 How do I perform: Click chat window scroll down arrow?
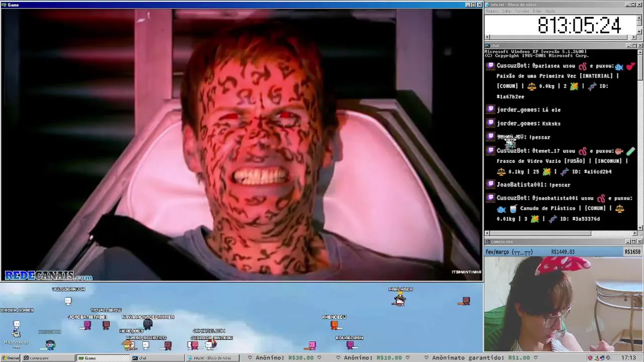tap(640, 228)
